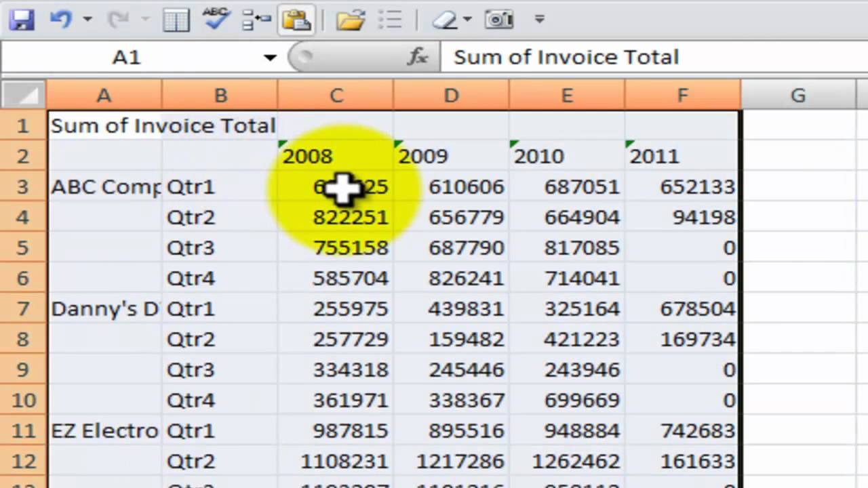Viewport: 868px width, 488px height.
Task: Click the formula bar showing Sum of Invoice Total
Action: (654, 58)
